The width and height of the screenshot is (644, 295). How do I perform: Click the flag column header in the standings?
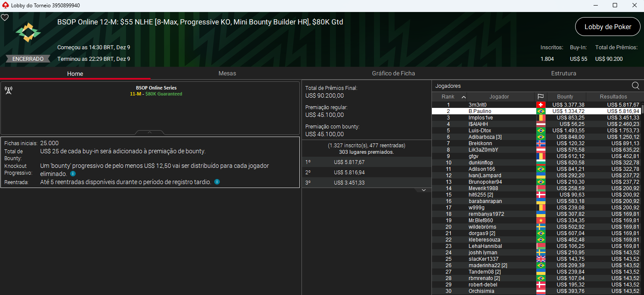coord(541,96)
